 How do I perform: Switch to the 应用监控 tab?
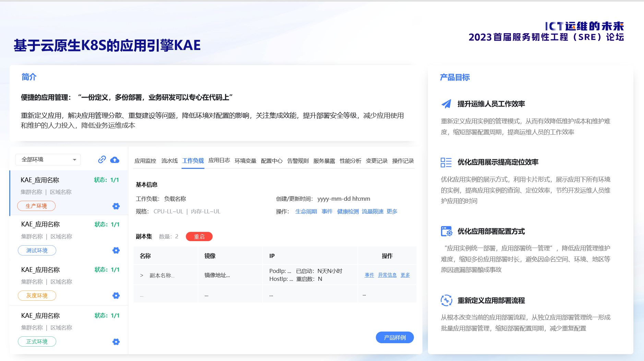point(145,161)
